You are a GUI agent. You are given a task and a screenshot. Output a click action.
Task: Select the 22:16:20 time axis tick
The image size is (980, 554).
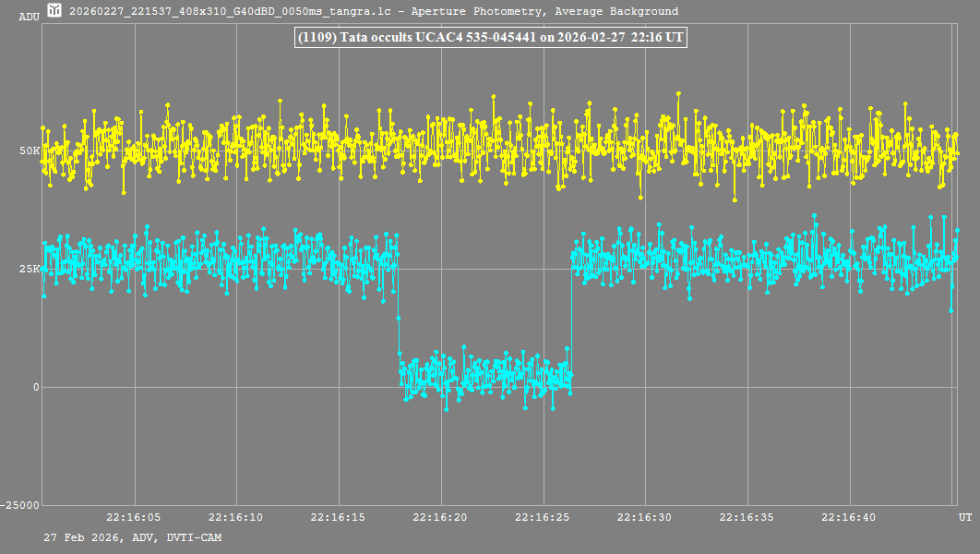[x=440, y=518]
